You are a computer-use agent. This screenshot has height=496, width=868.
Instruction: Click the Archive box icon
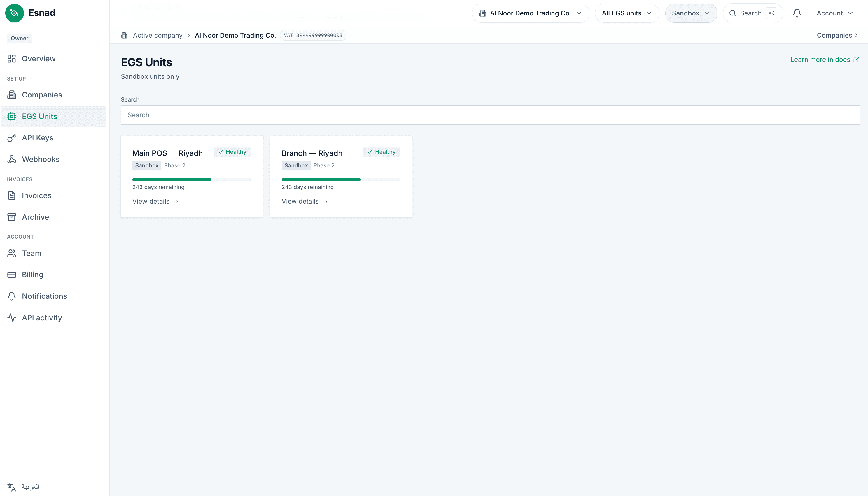12,217
